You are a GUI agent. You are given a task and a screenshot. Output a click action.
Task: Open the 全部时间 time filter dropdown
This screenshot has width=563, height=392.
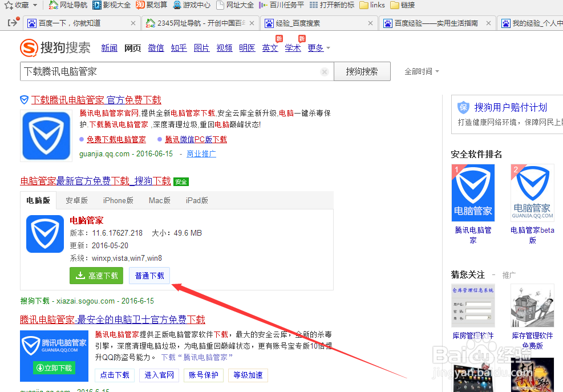point(422,71)
